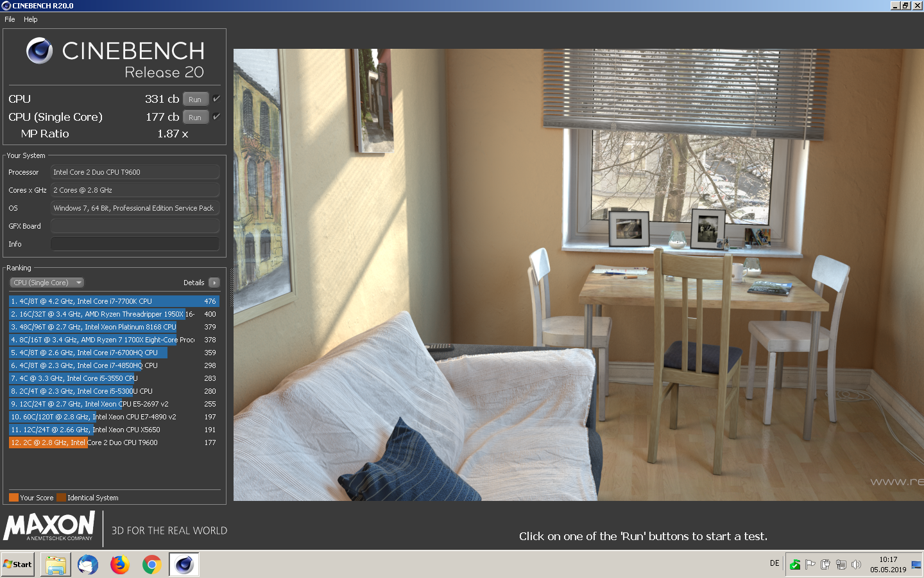Open the Help menu
Screen dimensions: 924x578
click(31, 19)
